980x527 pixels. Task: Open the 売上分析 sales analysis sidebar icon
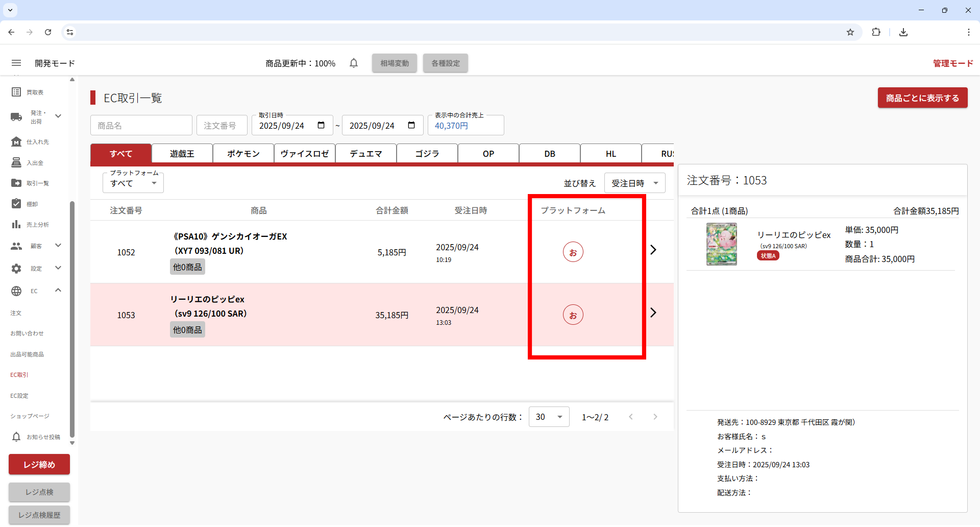click(16, 225)
